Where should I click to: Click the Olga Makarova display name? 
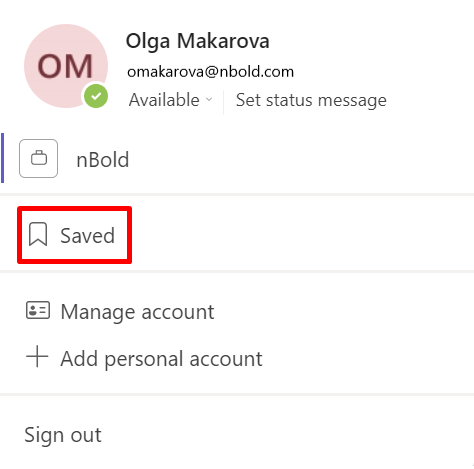click(197, 41)
